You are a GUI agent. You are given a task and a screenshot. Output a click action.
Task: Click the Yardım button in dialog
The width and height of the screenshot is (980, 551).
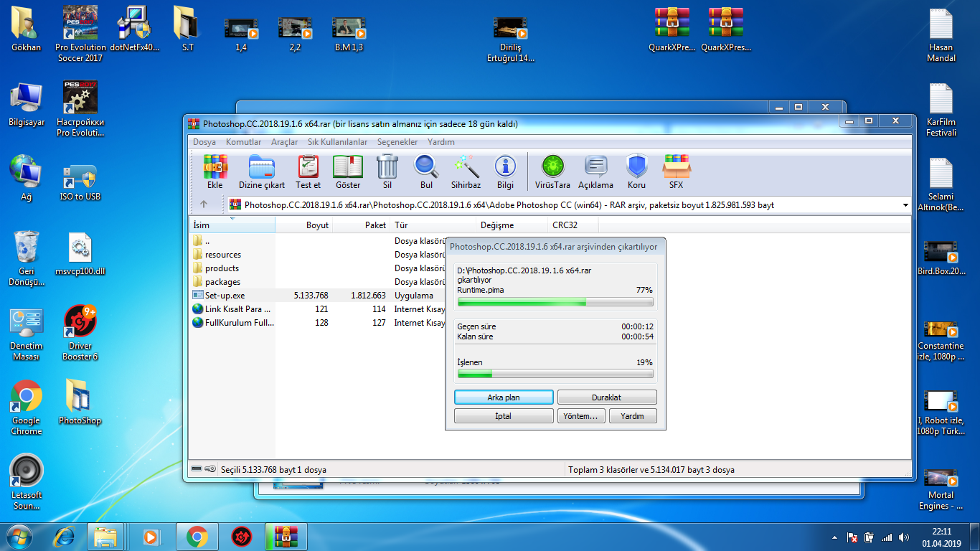pos(633,416)
